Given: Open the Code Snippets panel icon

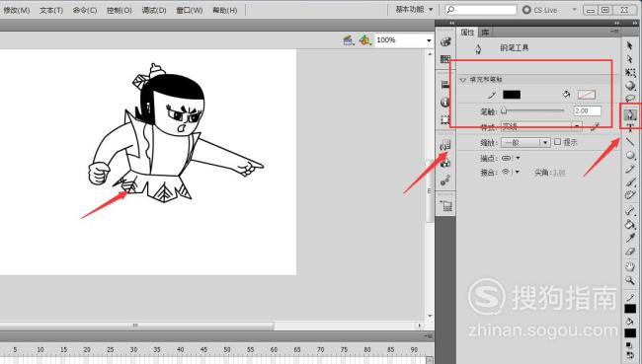Looking at the screenshot, I should point(445,145).
